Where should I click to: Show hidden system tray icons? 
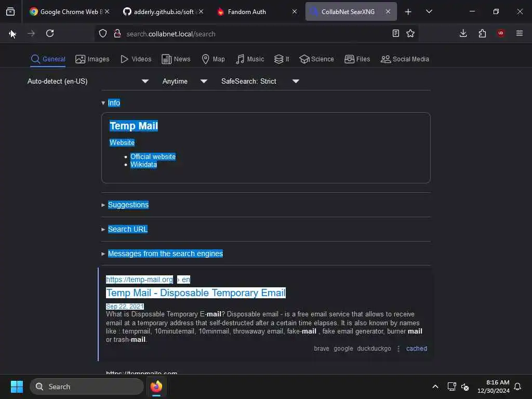(435, 387)
